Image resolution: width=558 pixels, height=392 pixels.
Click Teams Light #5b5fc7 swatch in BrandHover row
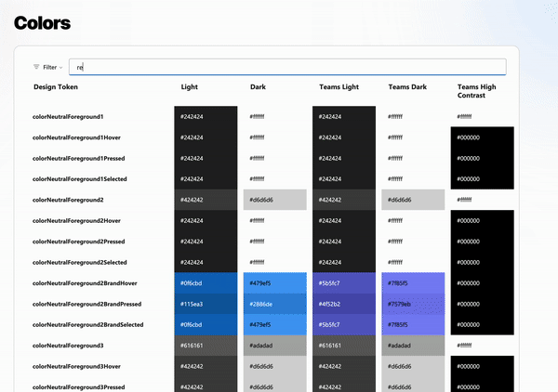tap(344, 283)
